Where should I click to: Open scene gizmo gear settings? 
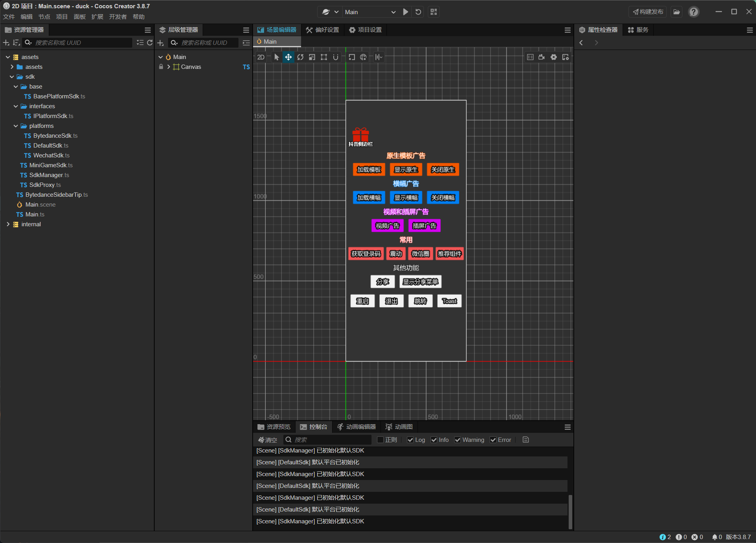tap(554, 57)
